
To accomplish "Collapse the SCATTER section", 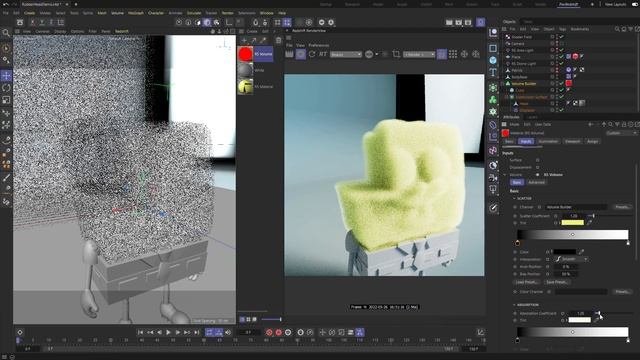I will tap(514, 198).
